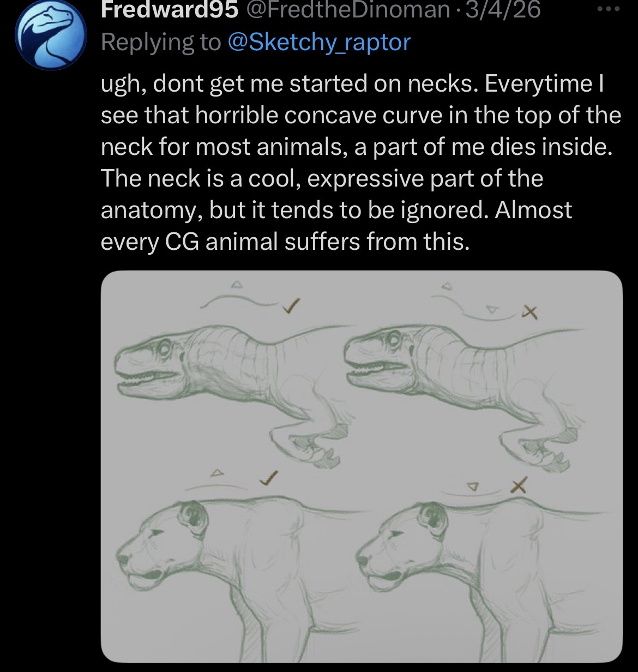Viewport: 638px width, 672px height.
Task: Open Fredward95's raptor profile avatar
Action: [50, 35]
